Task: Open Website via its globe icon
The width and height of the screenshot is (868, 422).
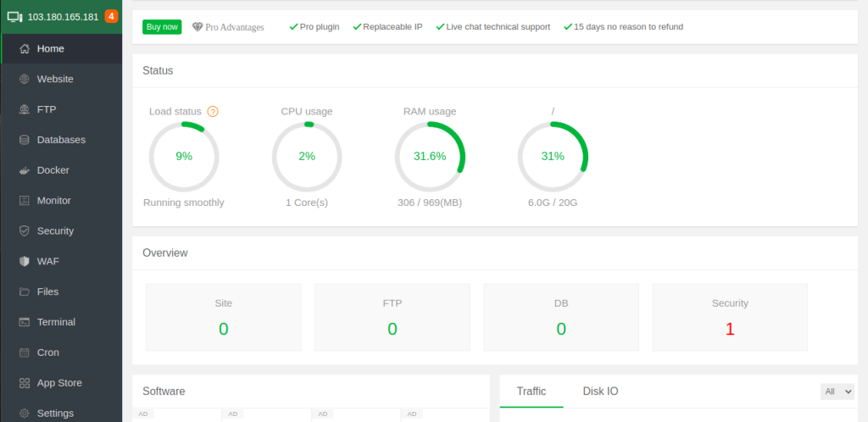Action: click(x=25, y=80)
